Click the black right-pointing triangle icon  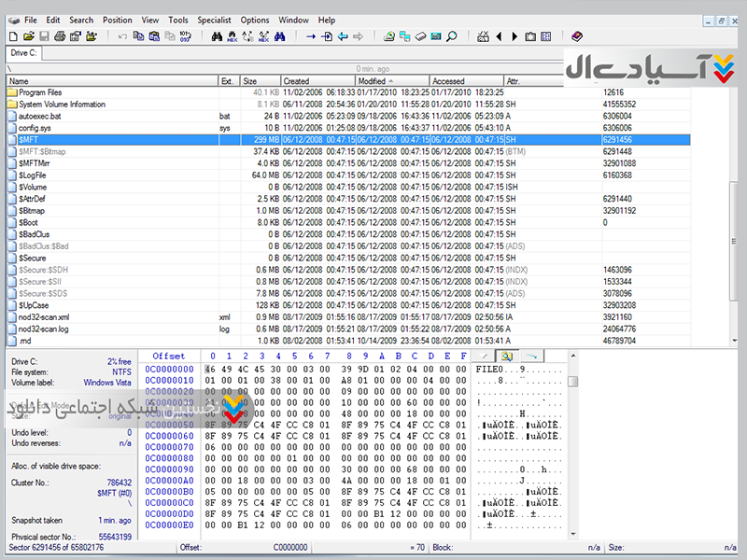click(x=514, y=36)
